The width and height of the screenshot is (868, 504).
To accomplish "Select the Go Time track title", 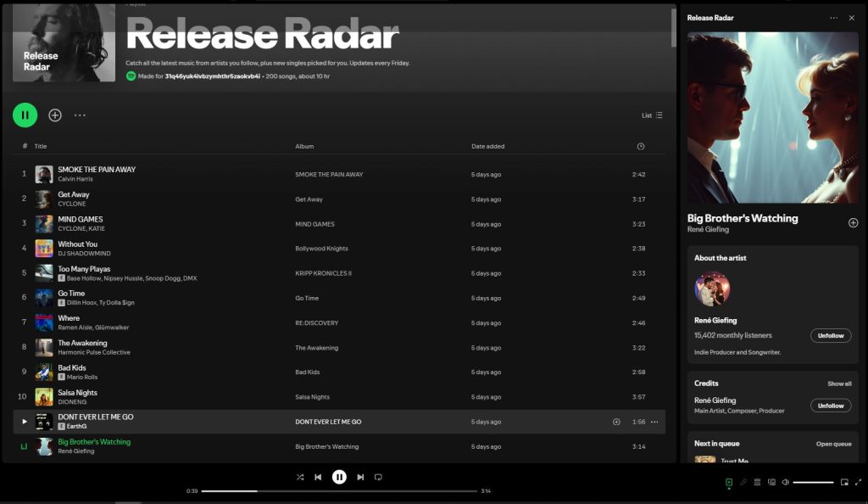I will pyautogui.click(x=71, y=294).
